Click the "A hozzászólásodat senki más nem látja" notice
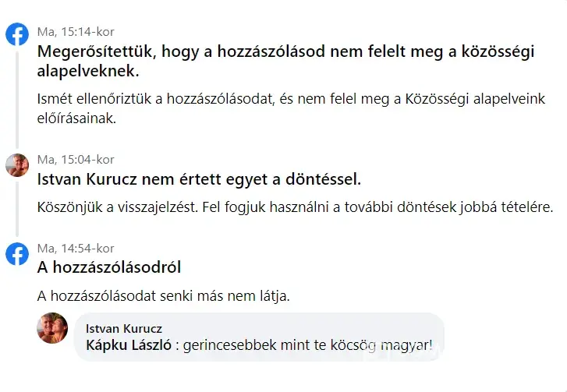Screen dimensions: 567x392 tap(164, 296)
